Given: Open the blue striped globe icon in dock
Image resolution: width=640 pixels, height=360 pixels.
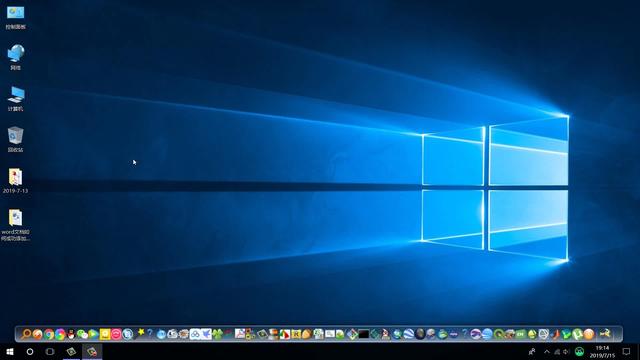Looking at the screenshot, I should [409, 334].
